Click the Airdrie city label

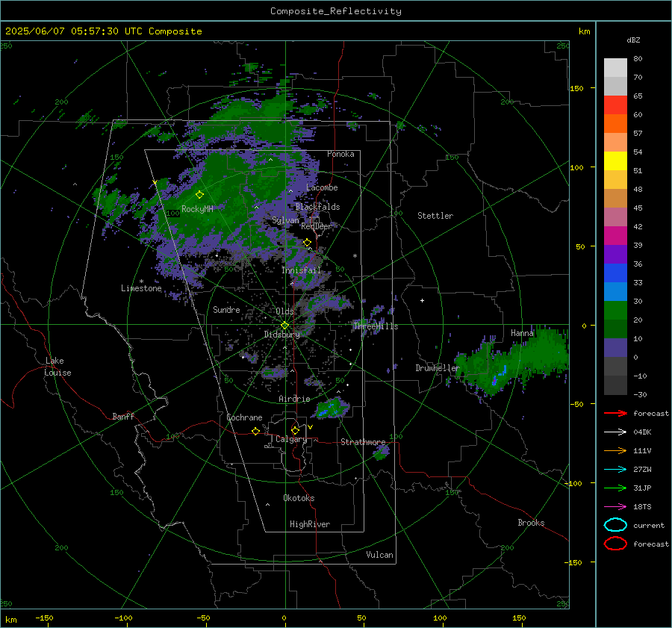tap(294, 399)
